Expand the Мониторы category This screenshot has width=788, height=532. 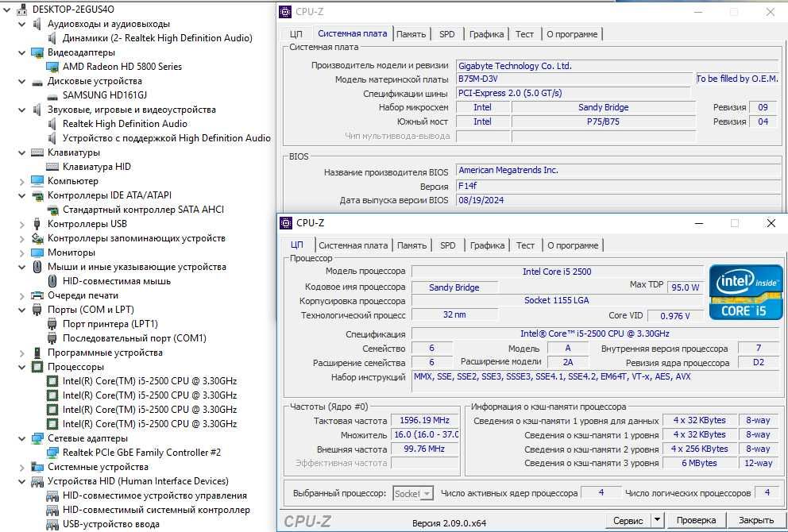(21, 253)
